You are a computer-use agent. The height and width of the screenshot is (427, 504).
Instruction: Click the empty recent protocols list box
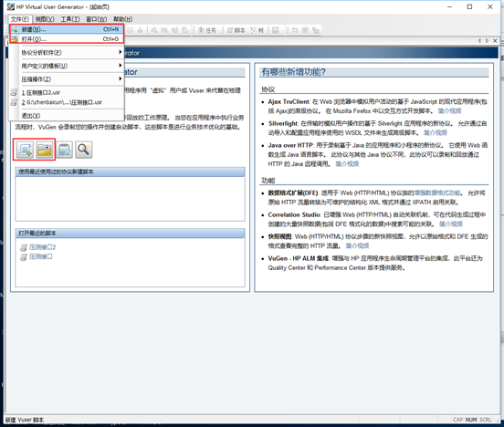(x=130, y=199)
